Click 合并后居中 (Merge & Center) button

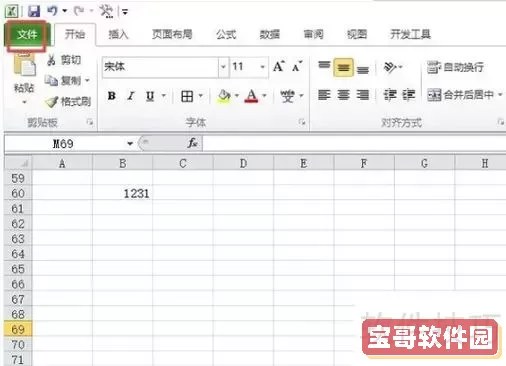461,95
